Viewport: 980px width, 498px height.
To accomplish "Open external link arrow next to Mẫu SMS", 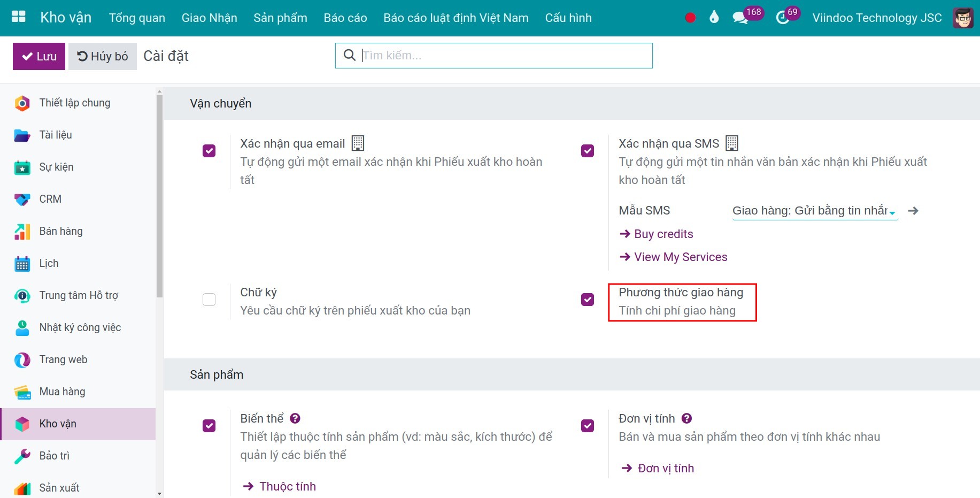I will 913,211.
